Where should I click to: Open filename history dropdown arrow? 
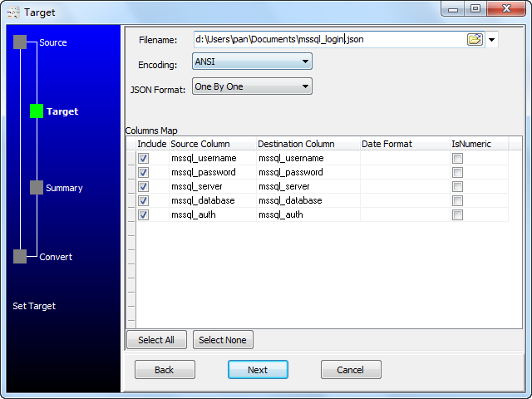tap(492, 39)
